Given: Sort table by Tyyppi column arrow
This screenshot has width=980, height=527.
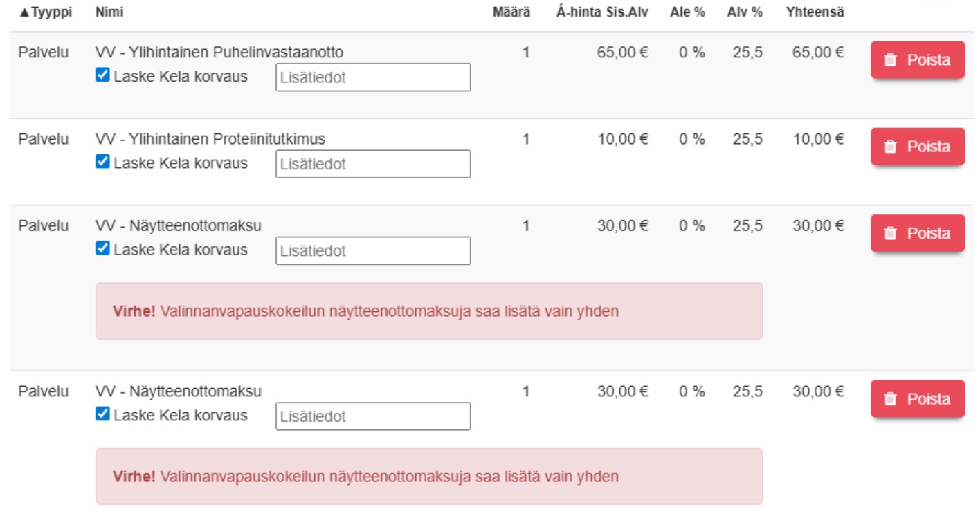Looking at the screenshot, I should pos(24,12).
